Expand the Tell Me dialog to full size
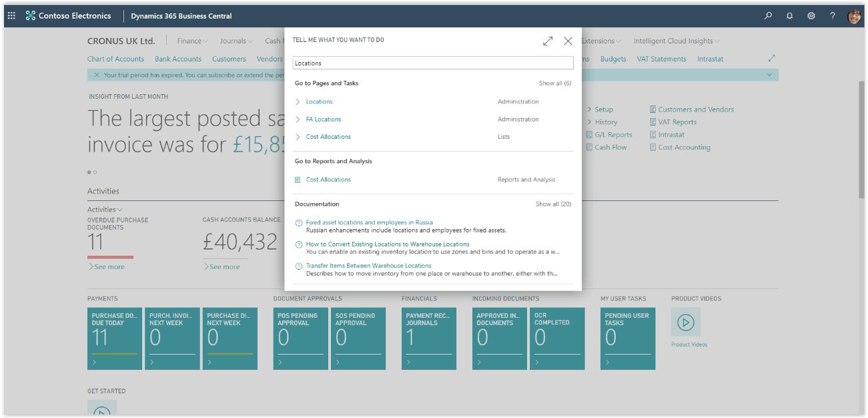The image size is (868, 418). pos(548,41)
